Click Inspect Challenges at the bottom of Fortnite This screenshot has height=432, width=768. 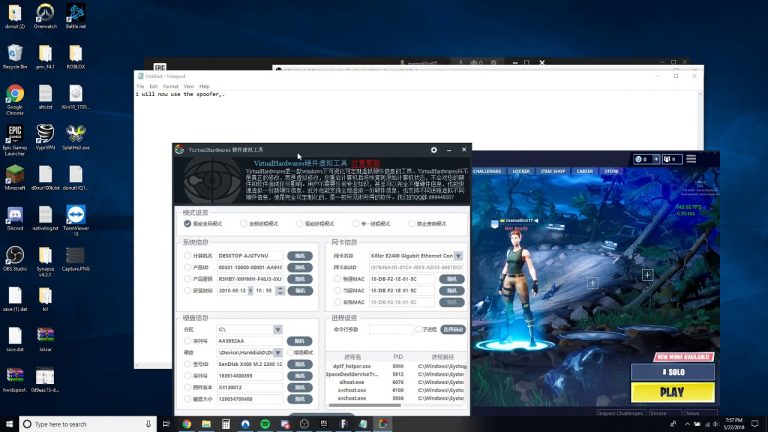(x=620, y=413)
